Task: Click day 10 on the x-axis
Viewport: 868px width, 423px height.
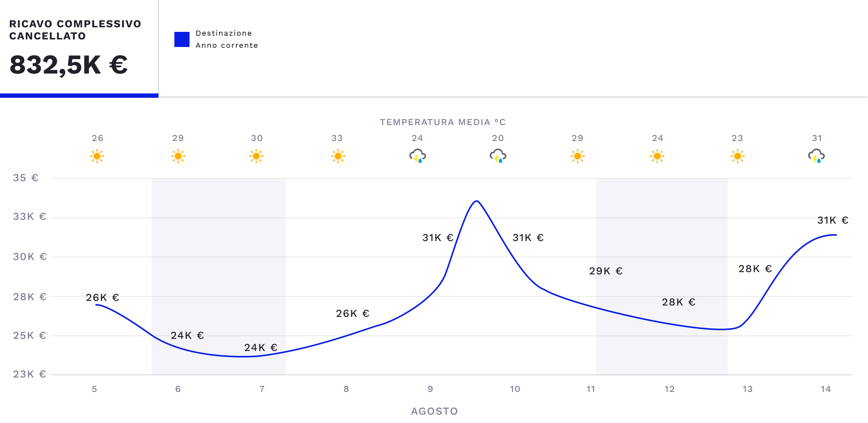Action: coord(515,389)
